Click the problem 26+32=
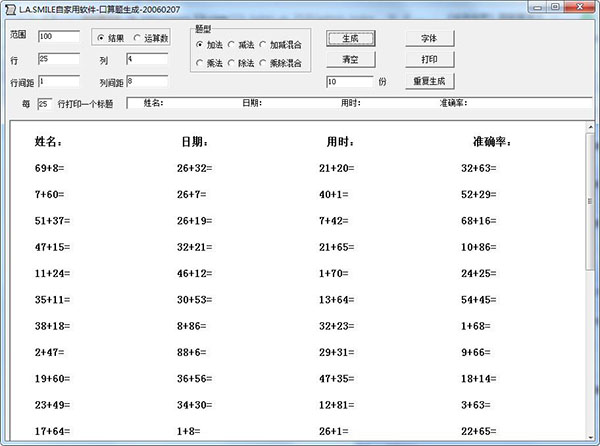600x446 pixels. point(194,168)
